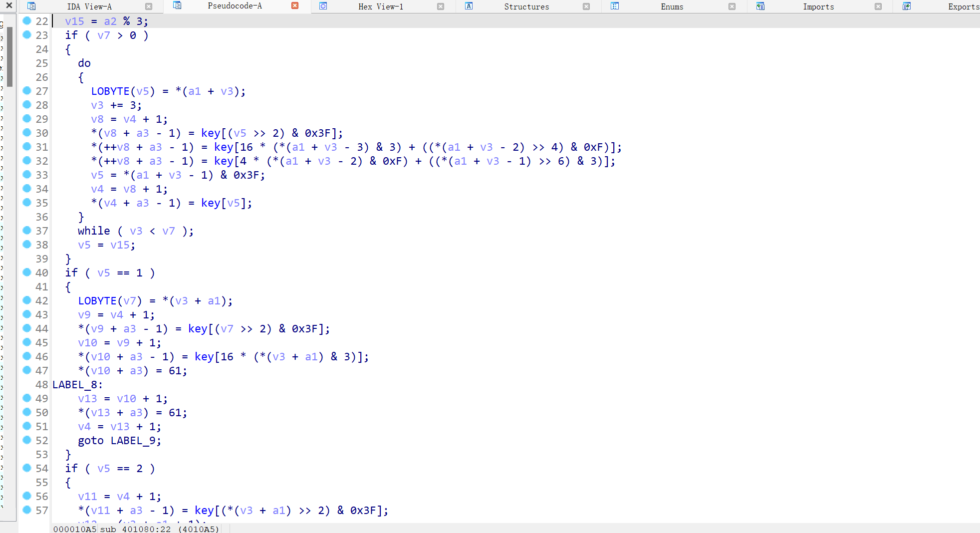Click the left panel vertical scrollbar thumb
Image resolution: width=980 pixels, height=533 pixels.
(9, 57)
